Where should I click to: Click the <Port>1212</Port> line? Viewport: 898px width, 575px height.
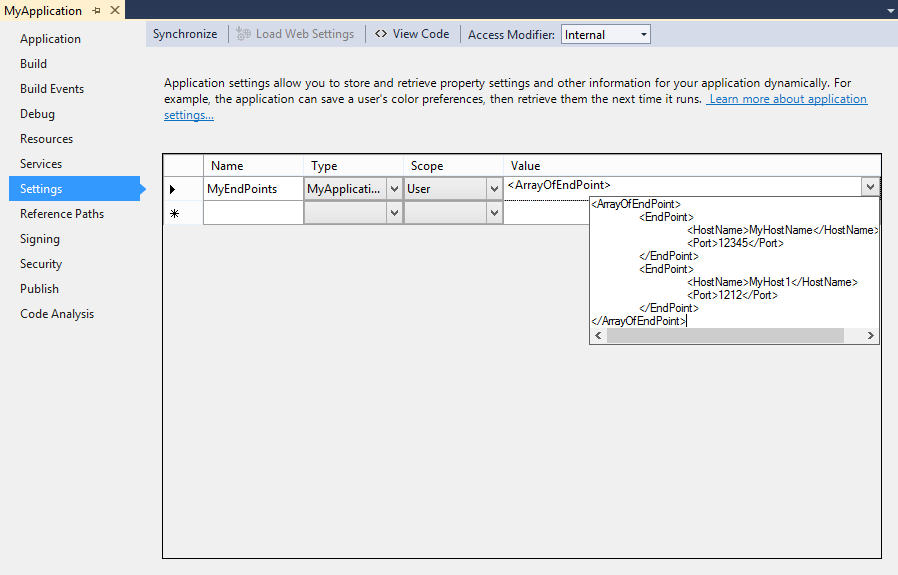[732, 295]
